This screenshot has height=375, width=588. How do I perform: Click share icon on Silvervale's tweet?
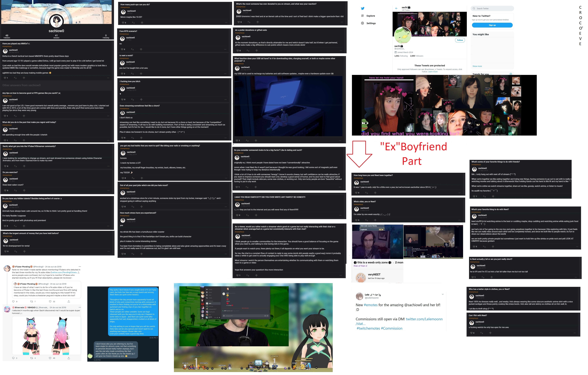(x=69, y=358)
